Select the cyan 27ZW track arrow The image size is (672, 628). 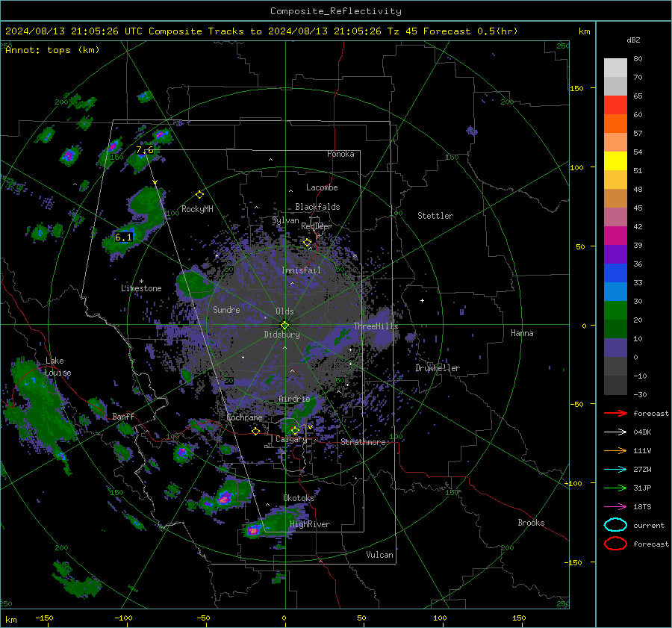point(615,470)
